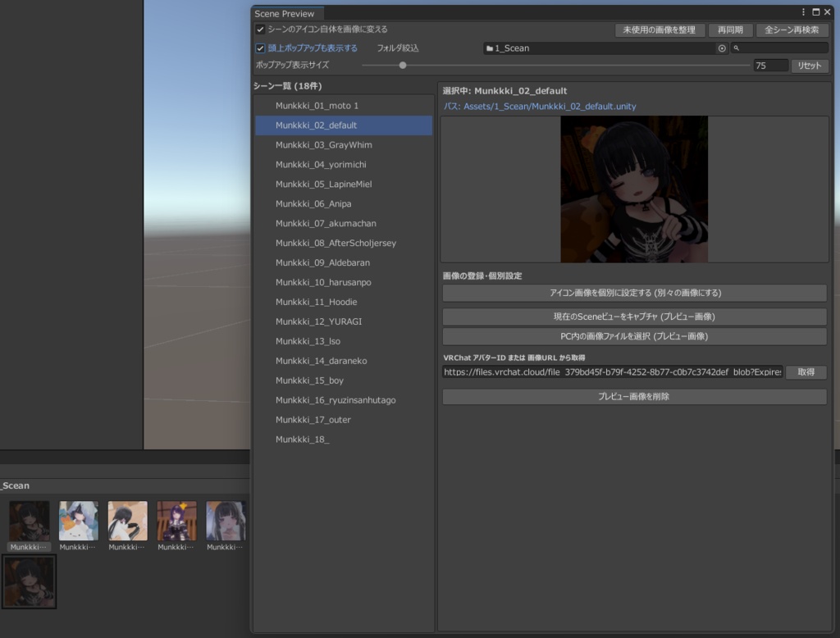Select the white ghost character scene thumbnail

pos(79,521)
